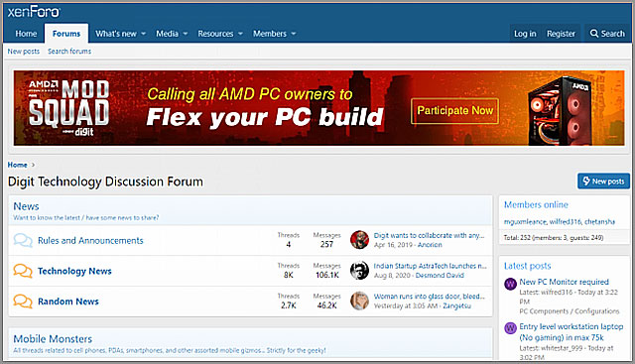The height and width of the screenshot is (364, 635).
Task: Click the blue New posts button
Action: pyautogui.click(x=603, y=182)
